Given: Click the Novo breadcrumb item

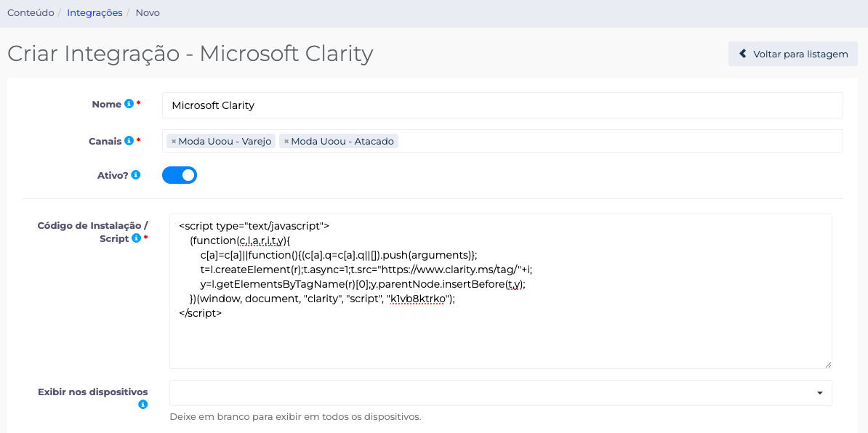Looking at the screenshot, I should (148, 13).
